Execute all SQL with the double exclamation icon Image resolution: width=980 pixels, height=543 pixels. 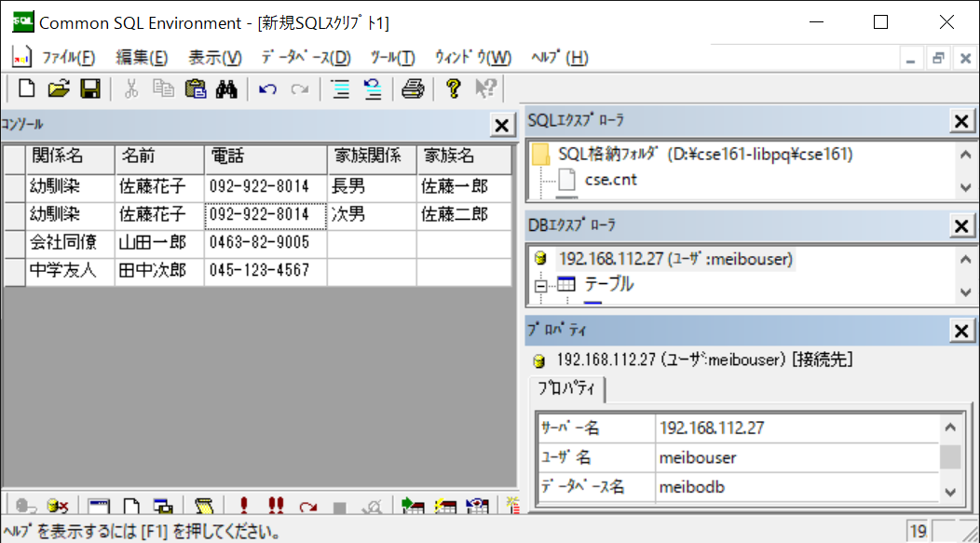[276, 506]
